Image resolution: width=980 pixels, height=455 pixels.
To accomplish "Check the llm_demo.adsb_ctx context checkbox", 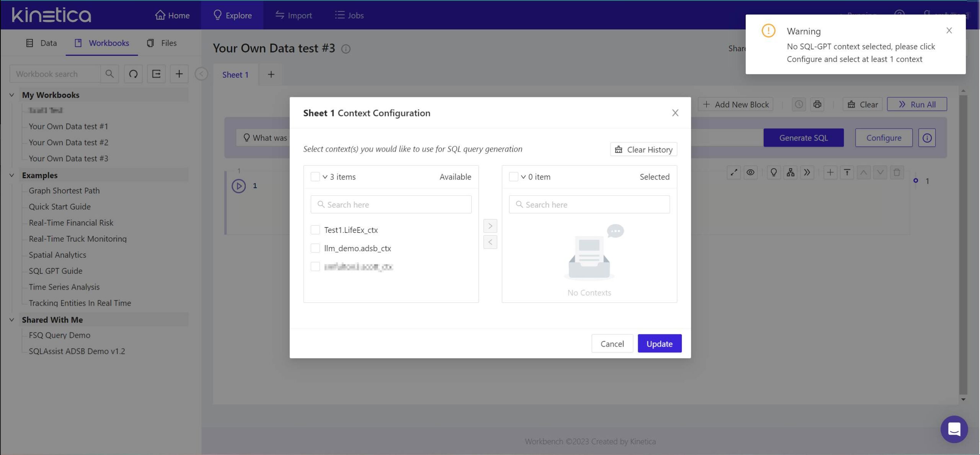I will (315, 248).
